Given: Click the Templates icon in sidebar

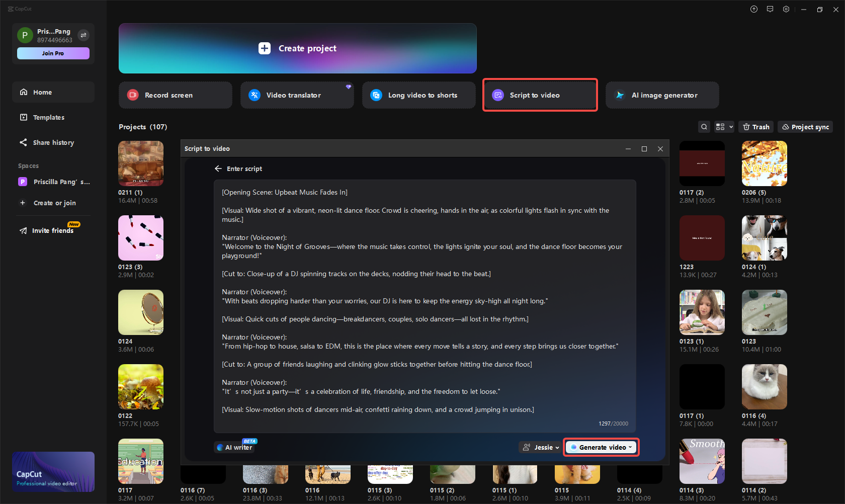Looking at the screenshot, I should click(x=24, y=117).
